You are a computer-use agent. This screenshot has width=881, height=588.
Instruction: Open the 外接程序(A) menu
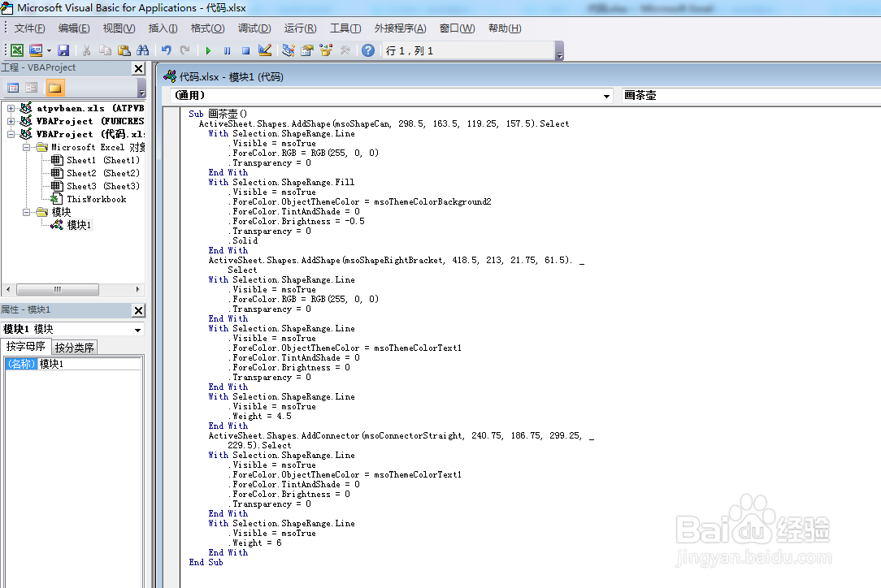pos(401,28)
